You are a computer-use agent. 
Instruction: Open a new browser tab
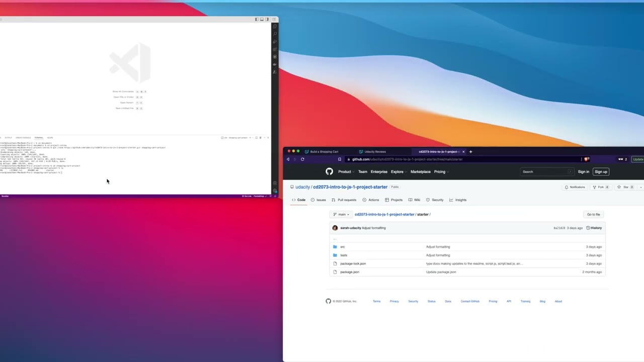(470, 151)
